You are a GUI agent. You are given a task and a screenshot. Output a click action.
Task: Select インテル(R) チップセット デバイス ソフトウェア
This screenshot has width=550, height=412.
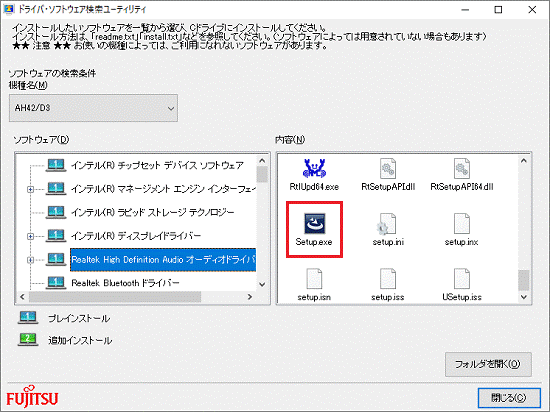[157, 165]
